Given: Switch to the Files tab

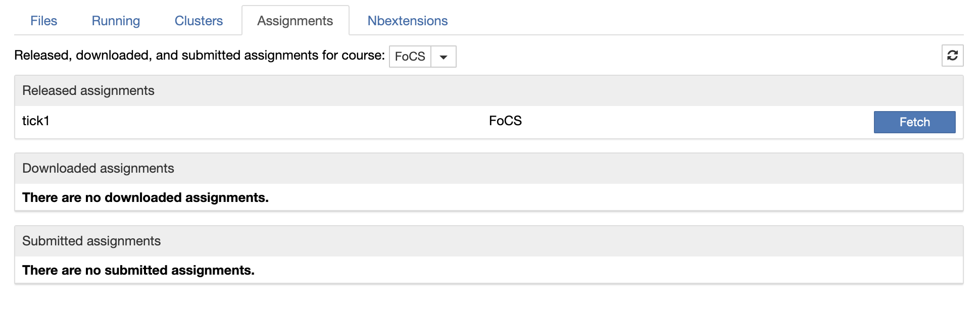Looking at the screenshot, I should 43,21.
